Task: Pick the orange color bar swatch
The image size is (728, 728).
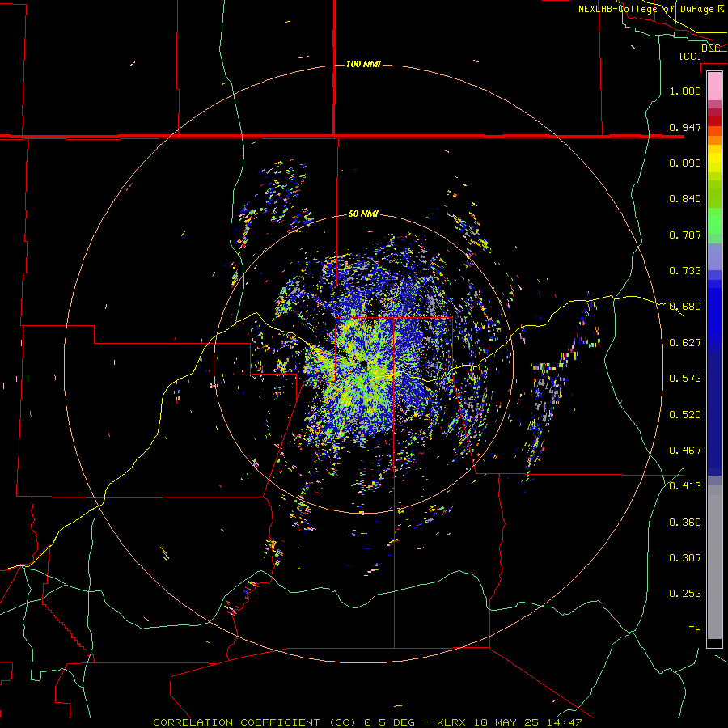Action: click(x=714, y=140)
